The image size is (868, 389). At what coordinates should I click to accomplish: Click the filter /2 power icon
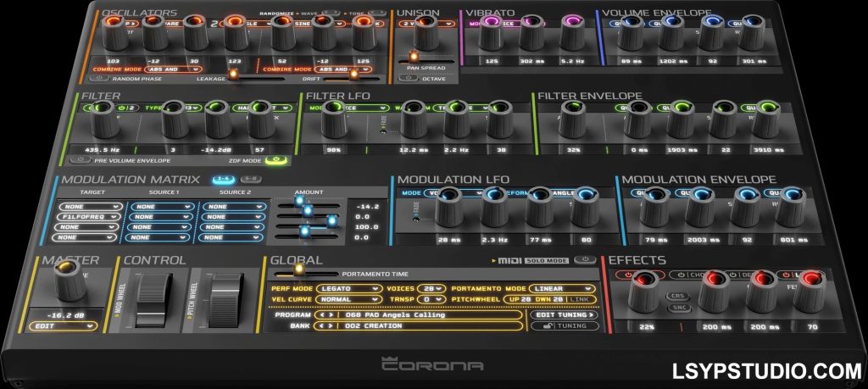pyautogui.click(x=120, y=108)
